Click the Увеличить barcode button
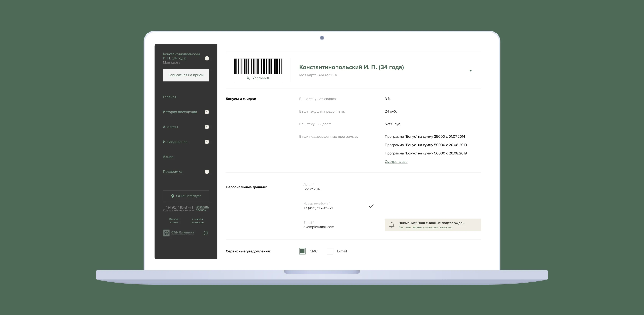 click(x=258, y=78)
